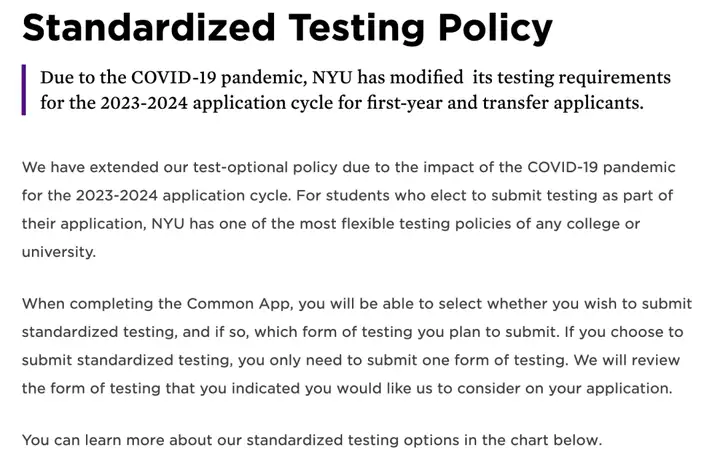This screenshot has width=720, height=463.
Task: Click the paragraph starting When completing
Action: 357,346
